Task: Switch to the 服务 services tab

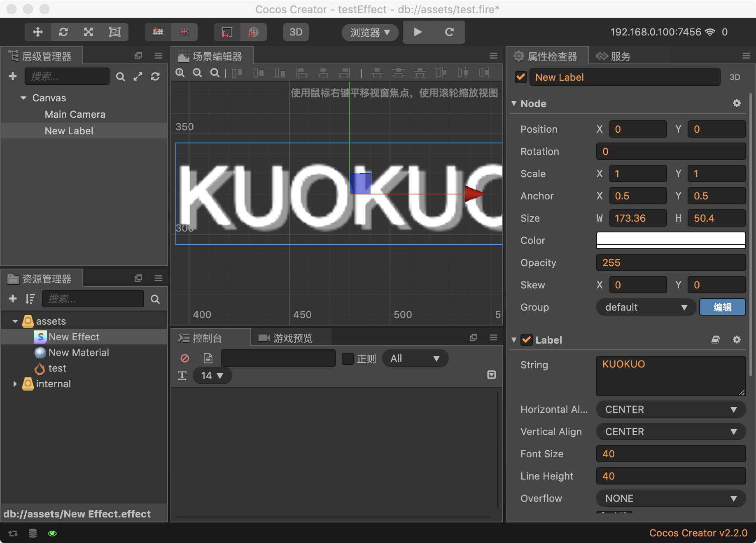Action: click(614, 56)
